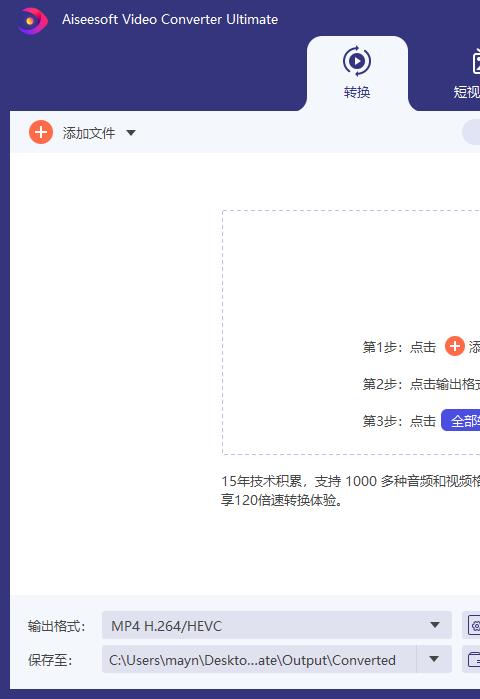Click the 15年技术积累 description text
480x699 pixels.
click(350, 481)
